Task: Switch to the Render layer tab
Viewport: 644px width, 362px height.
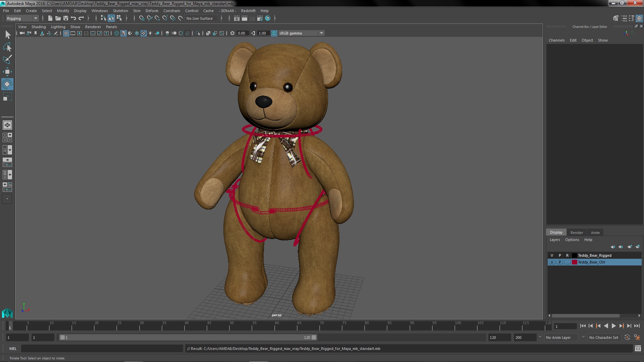Action: click(x=576, y=232)
